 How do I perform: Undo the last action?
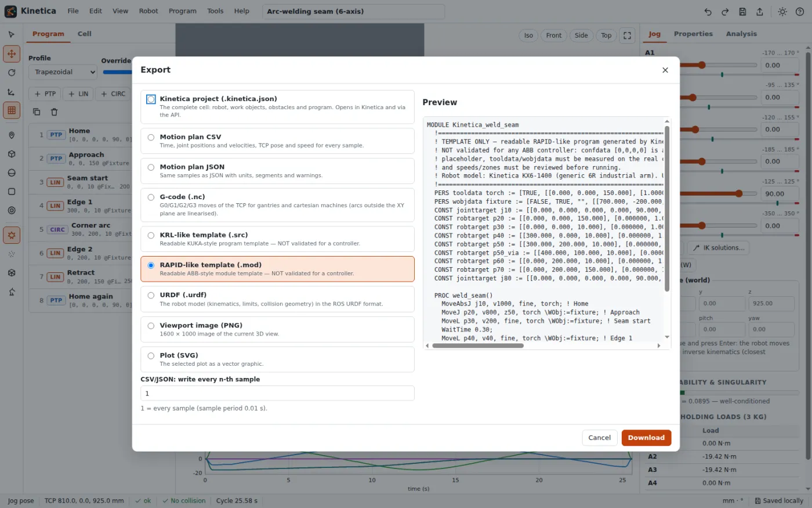click(x=708, y=11)
